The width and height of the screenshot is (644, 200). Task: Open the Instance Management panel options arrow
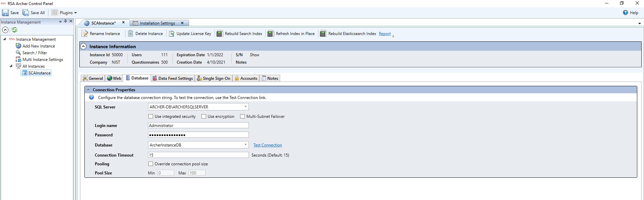[x=61, y=22]
